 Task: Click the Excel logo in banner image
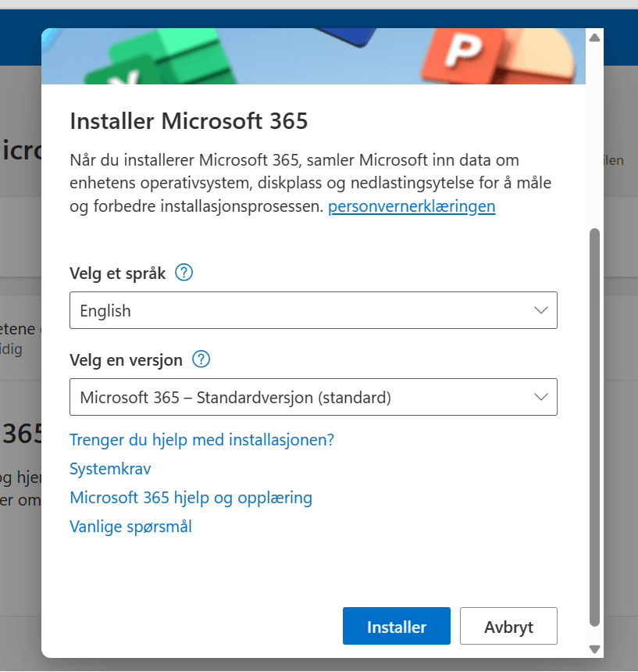(x=162, y=56)
